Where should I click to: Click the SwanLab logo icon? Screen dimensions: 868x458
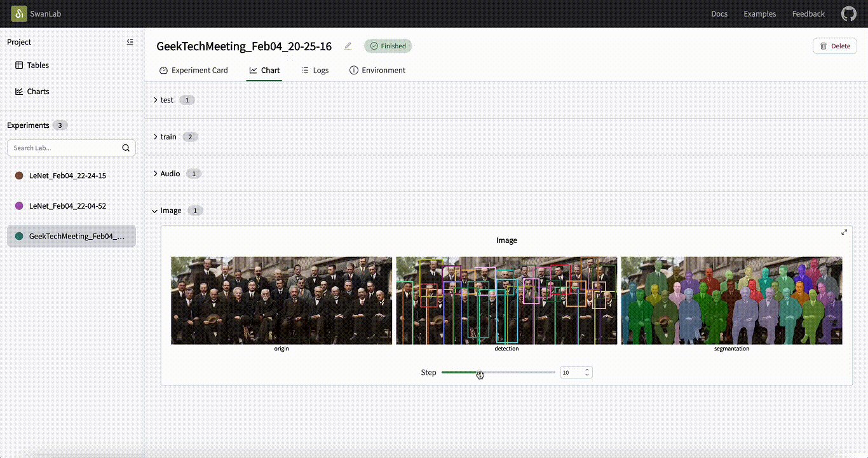click(19, 13)
